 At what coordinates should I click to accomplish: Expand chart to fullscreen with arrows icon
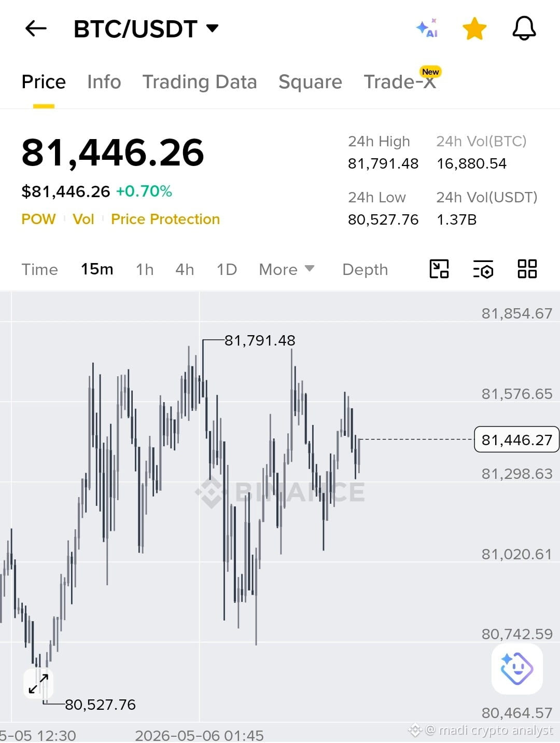[38, 683]
